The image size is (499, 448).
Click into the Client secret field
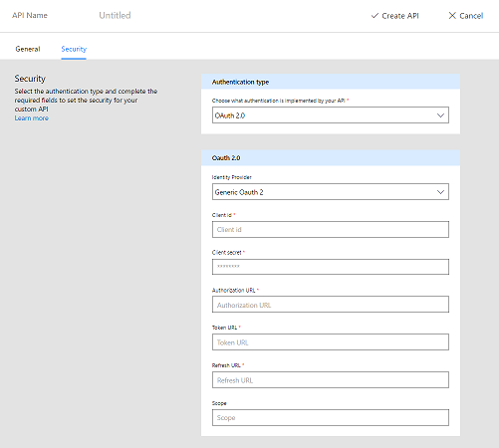[x=331, y=267]
